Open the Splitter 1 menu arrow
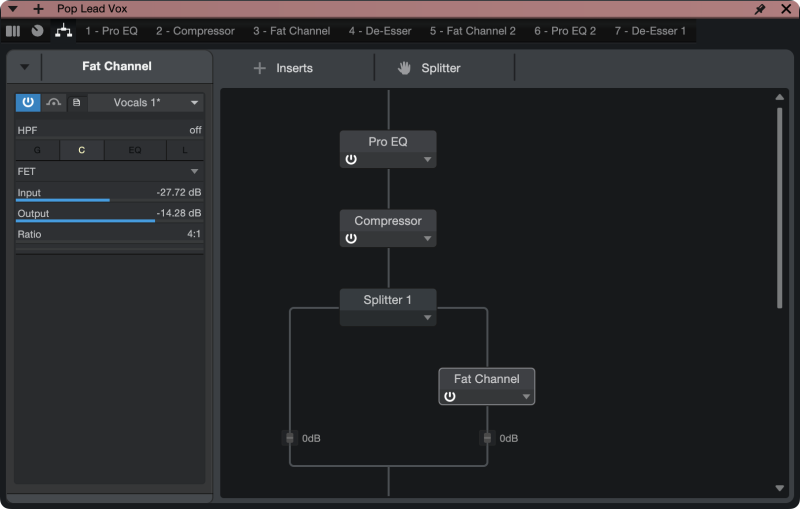This screenshot has height=509, width=800. (428, 318)
